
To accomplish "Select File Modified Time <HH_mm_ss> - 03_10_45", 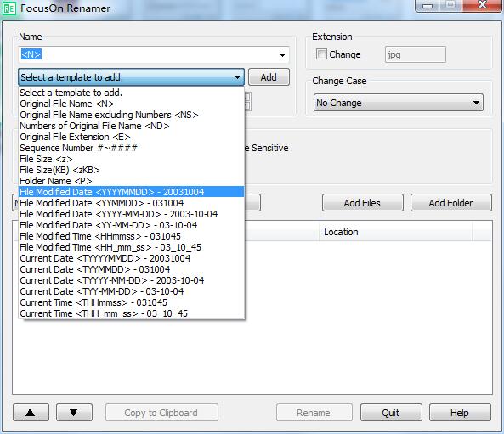I will (x=132, y=247).
